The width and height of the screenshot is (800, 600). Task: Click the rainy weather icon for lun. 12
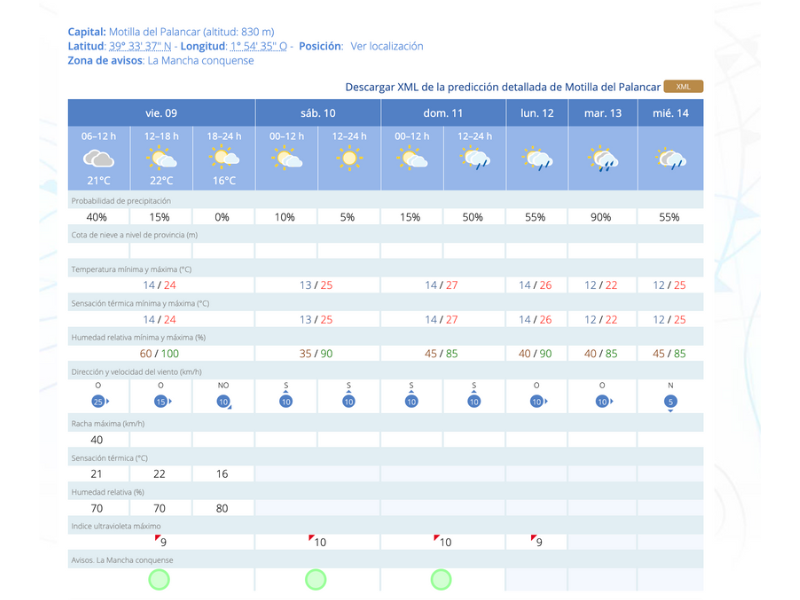pyautogui.click(x=536, y=158)
